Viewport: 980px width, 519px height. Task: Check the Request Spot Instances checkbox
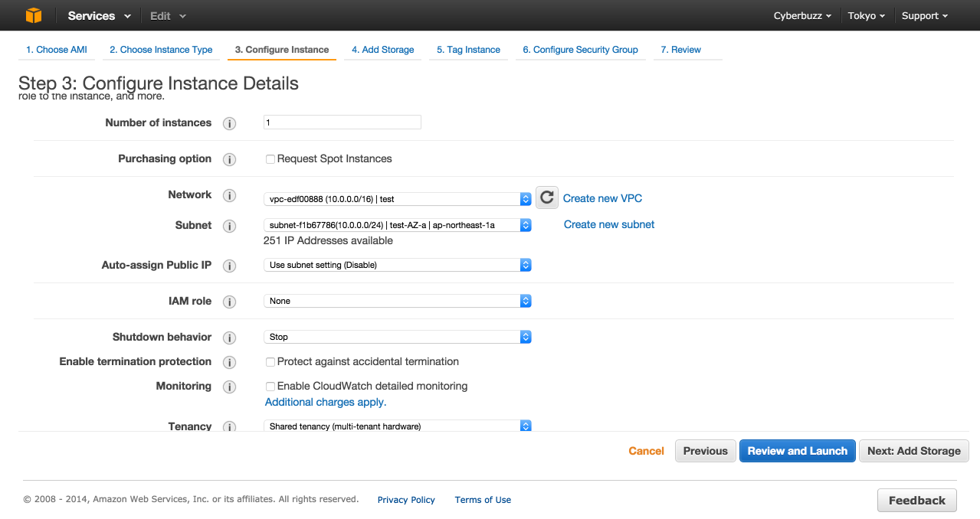coord(270,158)
